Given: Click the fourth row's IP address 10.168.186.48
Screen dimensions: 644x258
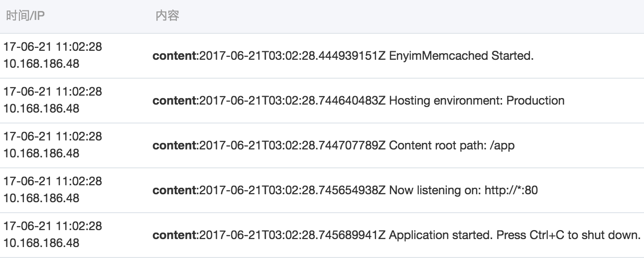Looking at the screenshot, I should 41,198.
